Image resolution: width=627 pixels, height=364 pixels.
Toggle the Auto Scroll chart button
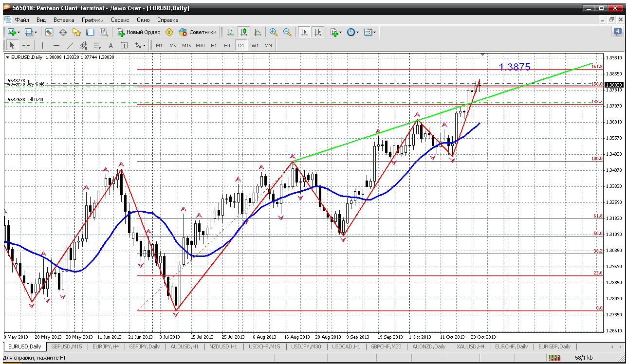coord(304,32)
